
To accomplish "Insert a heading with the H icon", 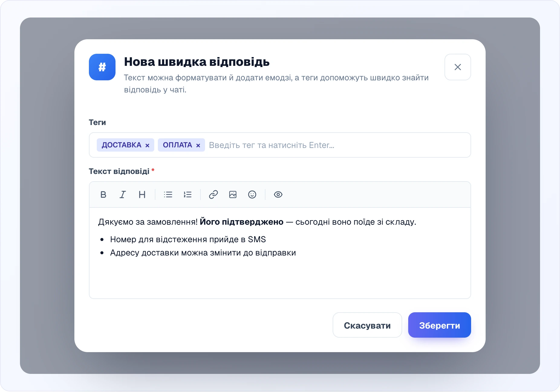I will 142,194.
